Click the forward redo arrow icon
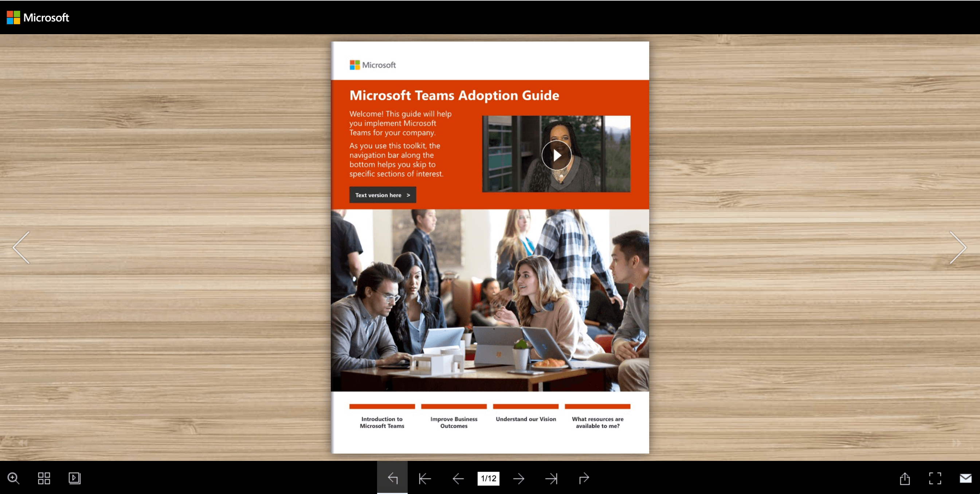 584,478
